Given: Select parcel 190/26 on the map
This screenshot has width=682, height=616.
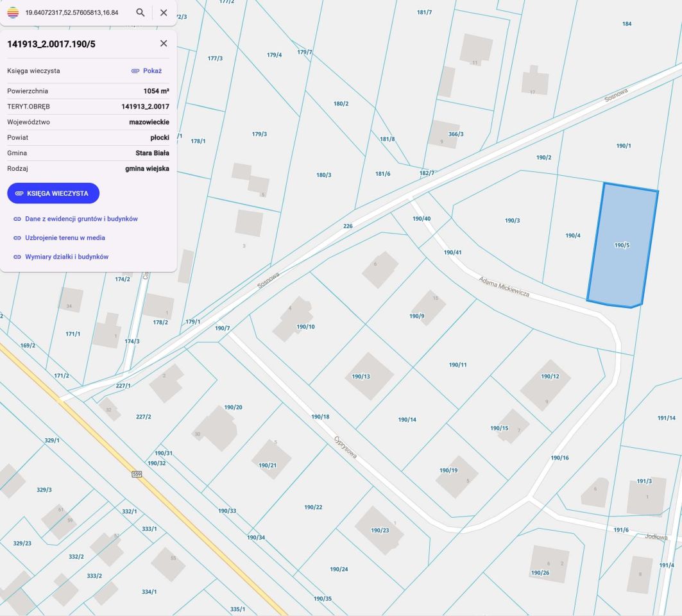Looking at the screenshot, I should (540, 573).
